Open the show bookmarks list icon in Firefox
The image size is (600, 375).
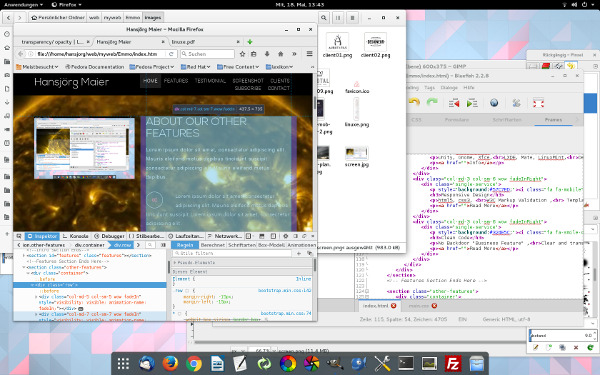tap(254, 54)
